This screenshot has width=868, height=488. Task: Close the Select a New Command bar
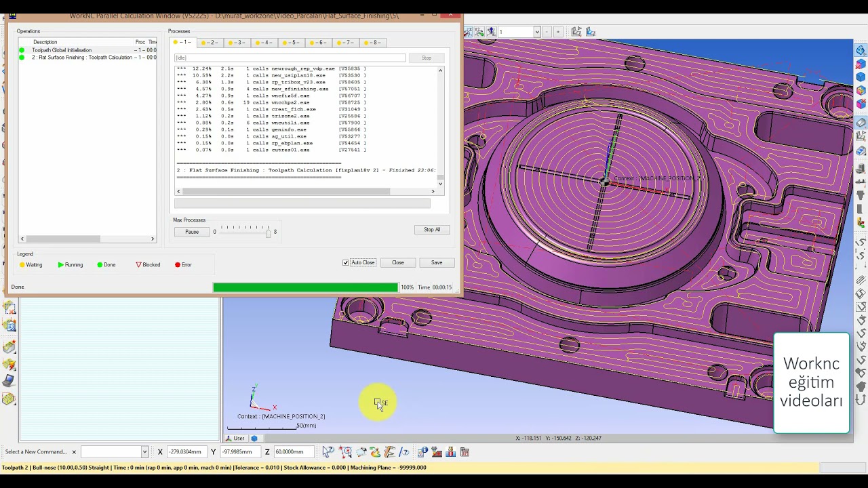(74, 452)
